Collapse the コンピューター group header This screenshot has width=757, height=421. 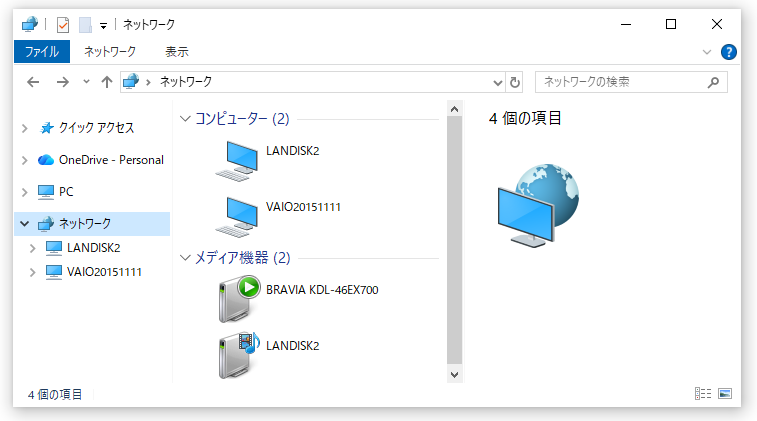pos(184,119)
